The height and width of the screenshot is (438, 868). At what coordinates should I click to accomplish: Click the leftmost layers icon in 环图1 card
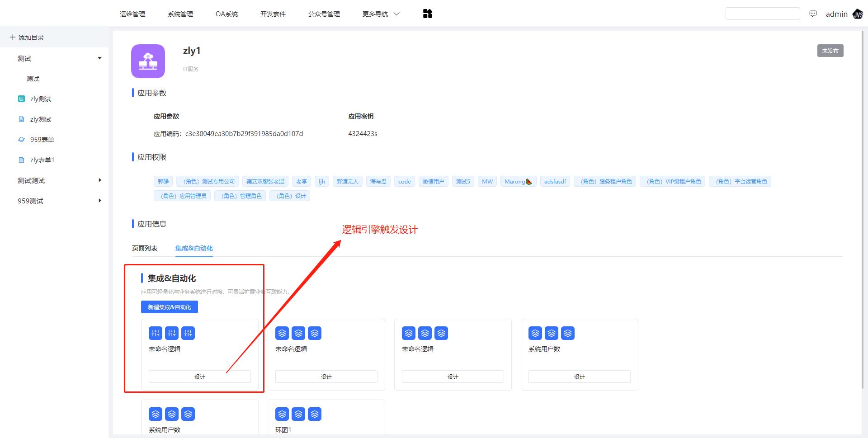282,414
